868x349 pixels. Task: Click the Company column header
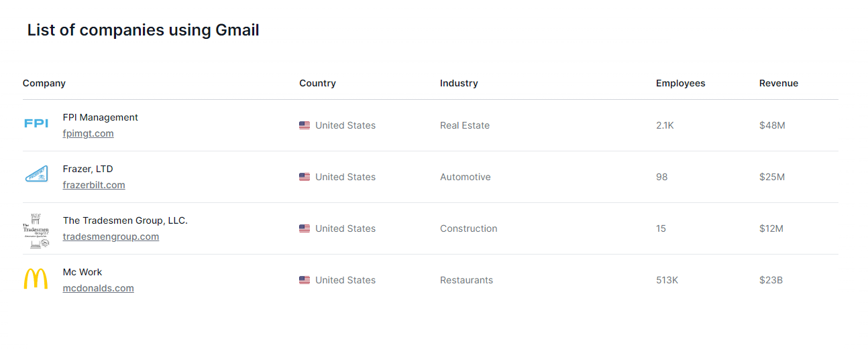(x=44, y=83)
